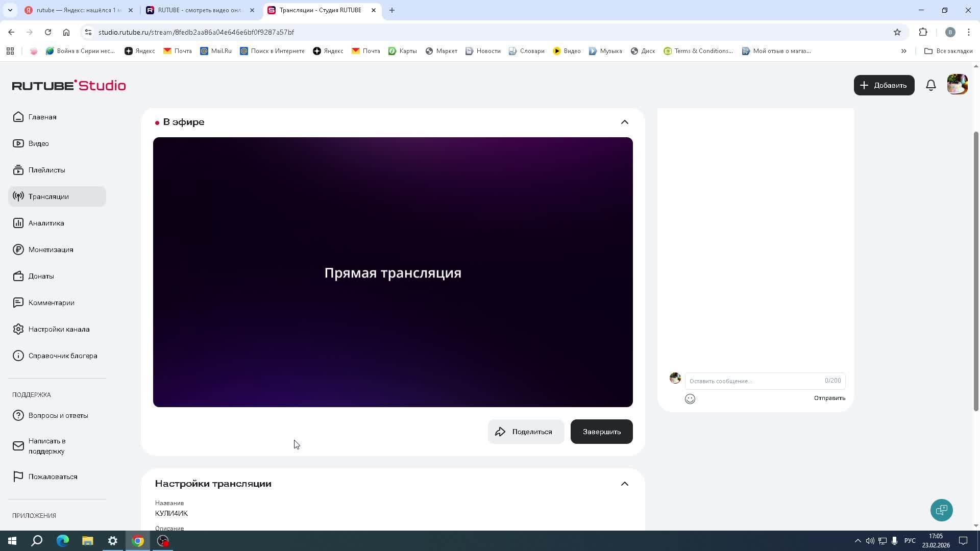
Task: Switch to the RUTUBE video browser tab
Action: [199, 10]
